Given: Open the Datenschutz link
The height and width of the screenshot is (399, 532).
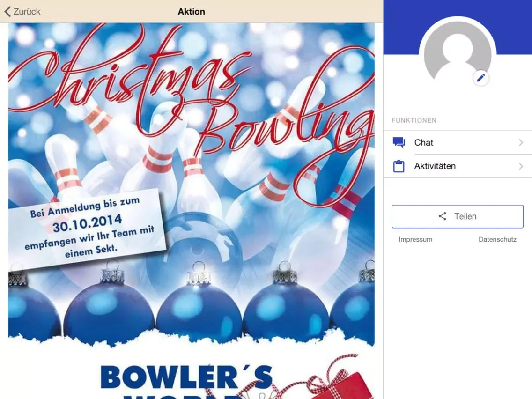Looking at the screenshot, I should point(497,239).
